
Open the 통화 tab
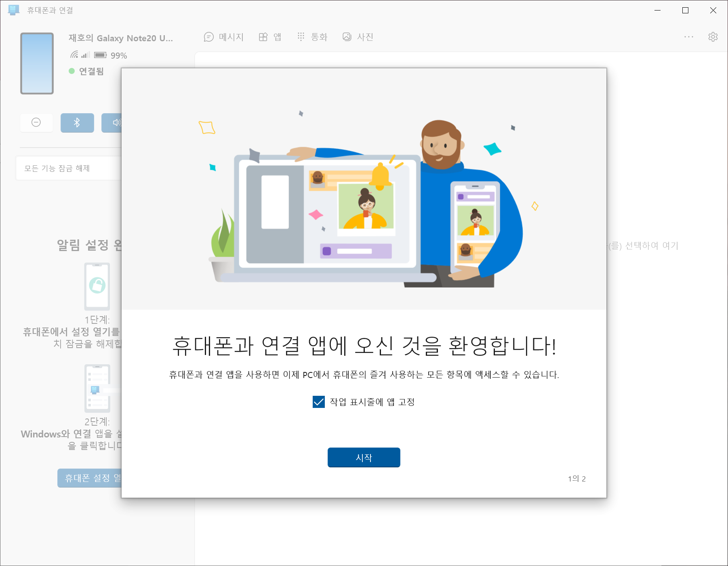[x=312, y=37]
